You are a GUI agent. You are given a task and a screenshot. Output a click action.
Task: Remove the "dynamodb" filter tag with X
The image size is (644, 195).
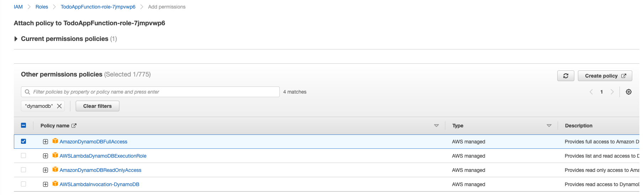coord(59,106)
